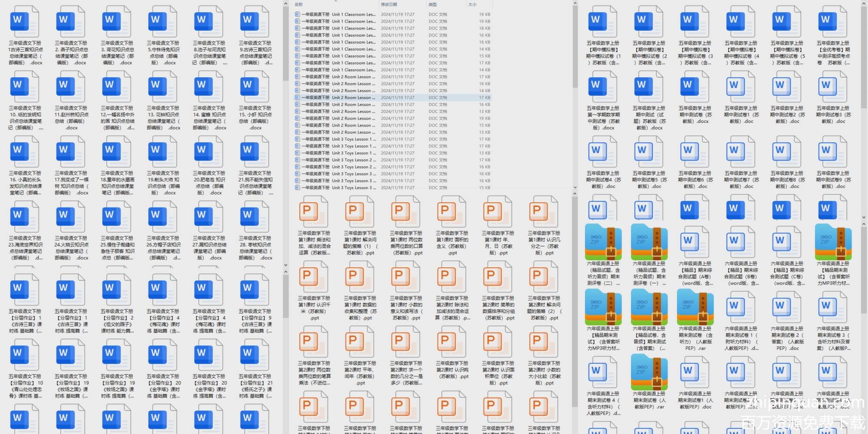Select the highlighted Unit 2 Room Lesson row

(392, 98)
